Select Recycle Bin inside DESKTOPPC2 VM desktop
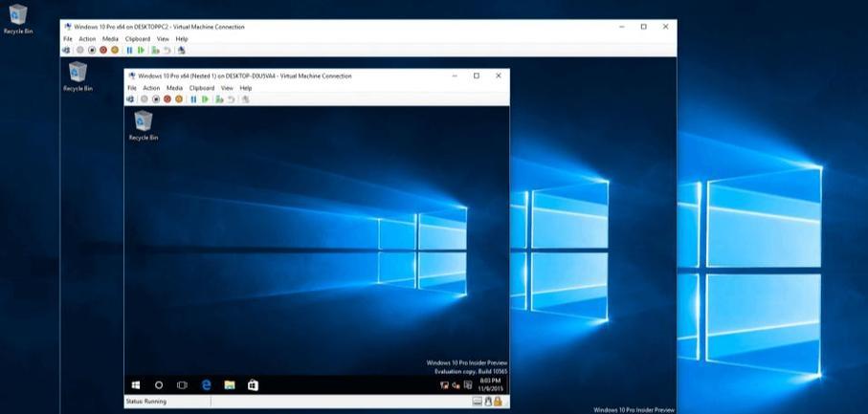 click(78, 76)
